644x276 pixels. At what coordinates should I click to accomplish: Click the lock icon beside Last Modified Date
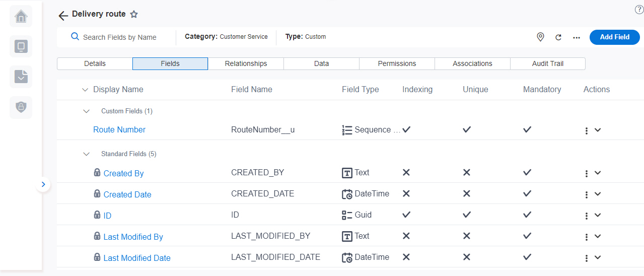tap(97, 257)
